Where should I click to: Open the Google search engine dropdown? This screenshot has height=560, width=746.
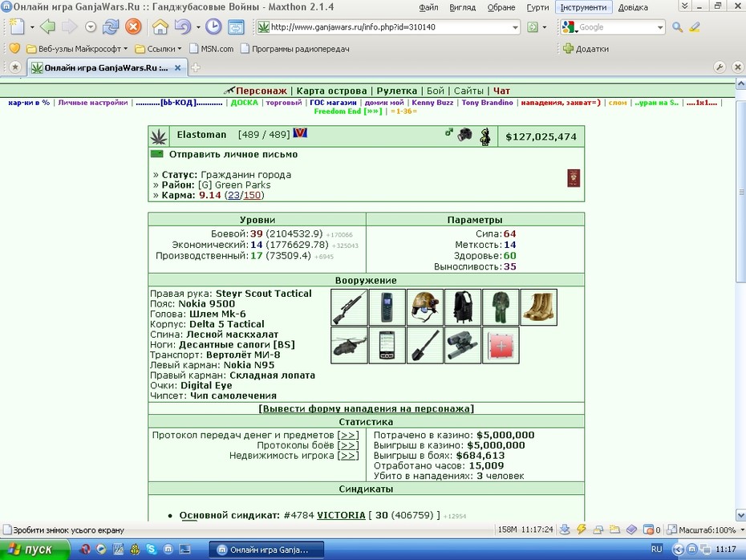[660, 27]
